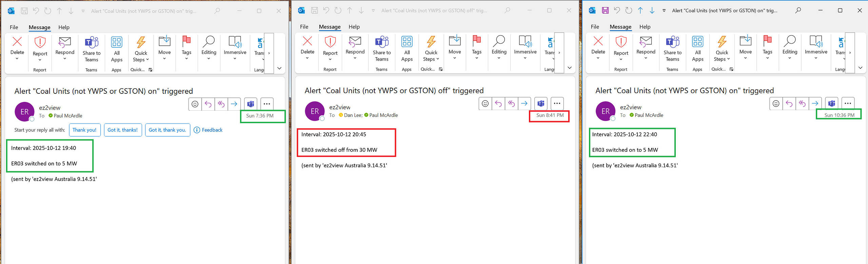Click the Forward arrow in the Sun 7:36 PM email
This screenshot has width=868, height=264.
coord(234,104)
